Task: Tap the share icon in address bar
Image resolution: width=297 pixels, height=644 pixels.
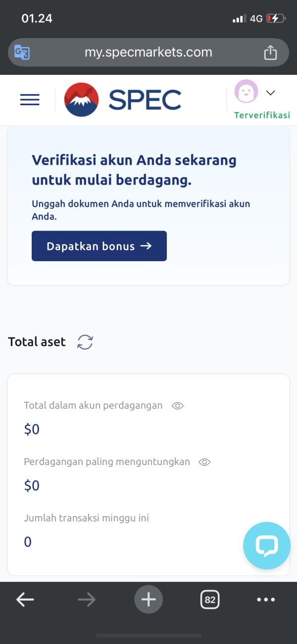Action: click(270, 52)
